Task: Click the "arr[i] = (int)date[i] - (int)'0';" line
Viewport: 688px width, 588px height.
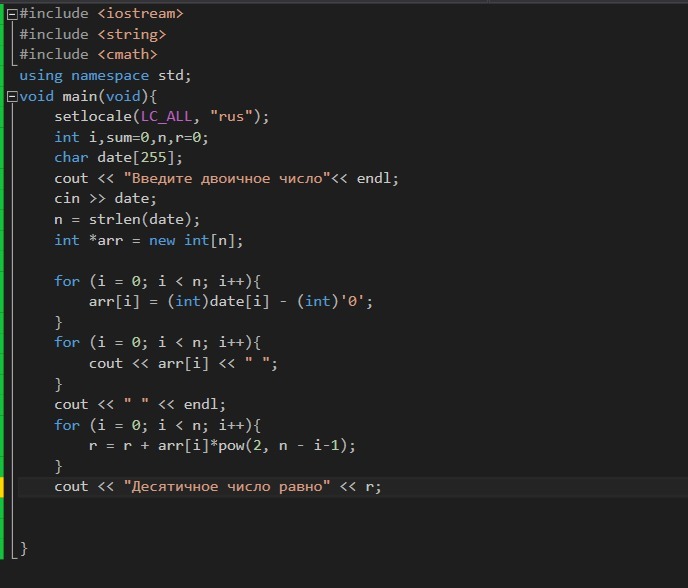Action: pyautogui.click(x=231, y=301)
